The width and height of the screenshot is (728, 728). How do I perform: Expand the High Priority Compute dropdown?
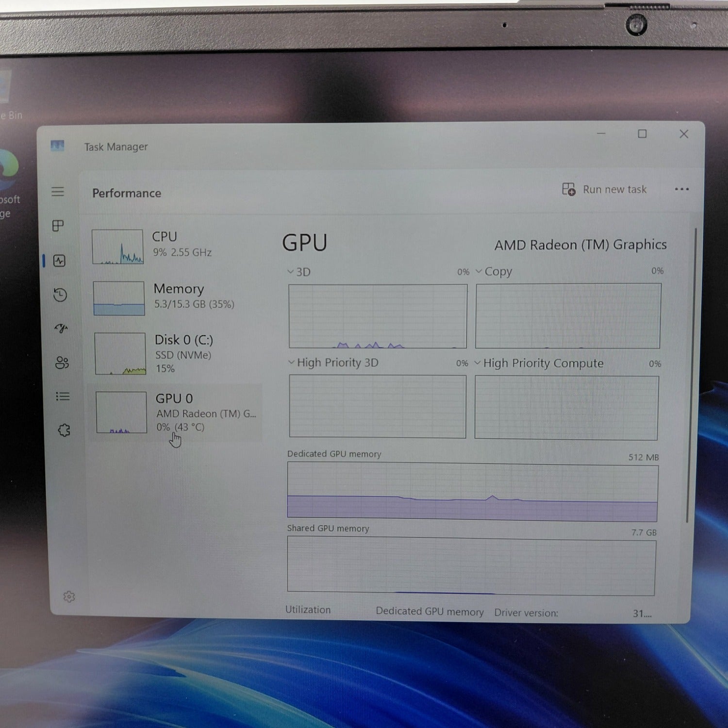pyautogui.click(x=478, y=363)
